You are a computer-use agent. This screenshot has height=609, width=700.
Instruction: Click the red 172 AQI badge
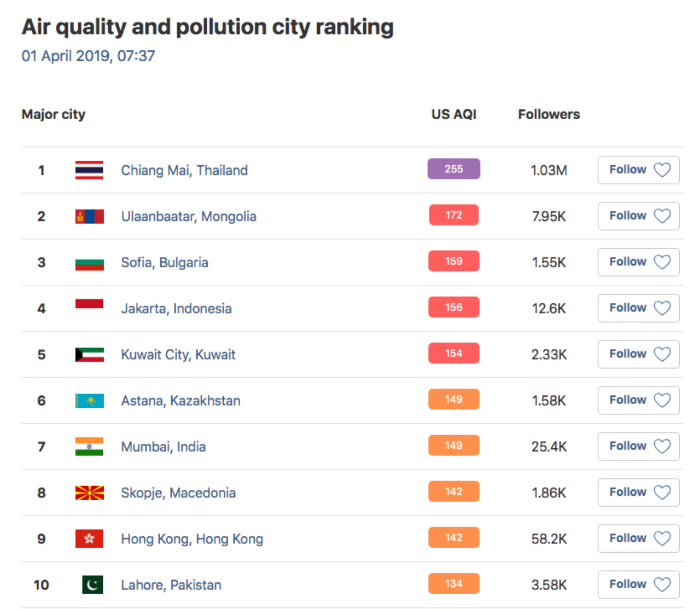click(x=454, y=215)
